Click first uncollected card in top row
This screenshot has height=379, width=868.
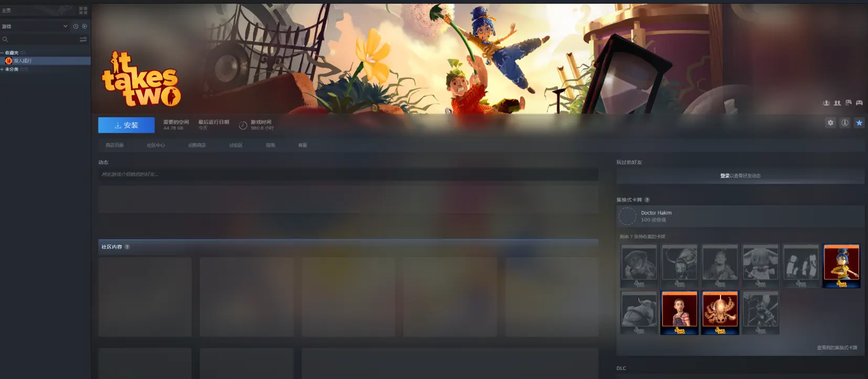639,266
